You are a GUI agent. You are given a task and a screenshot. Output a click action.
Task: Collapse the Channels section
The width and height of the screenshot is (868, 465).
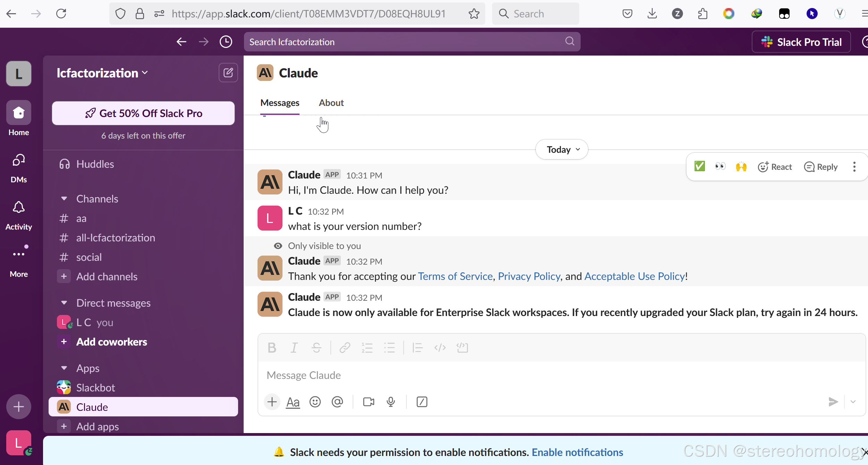(64, 199)
